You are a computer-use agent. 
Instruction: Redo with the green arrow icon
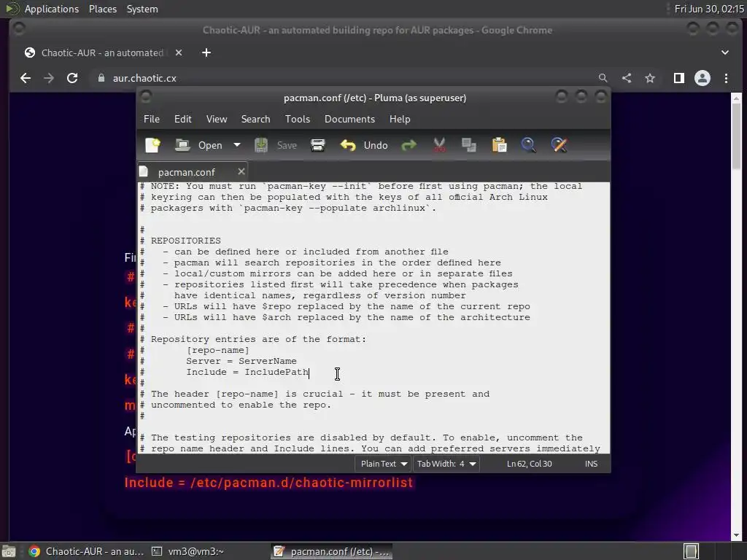tap(409, 145)
